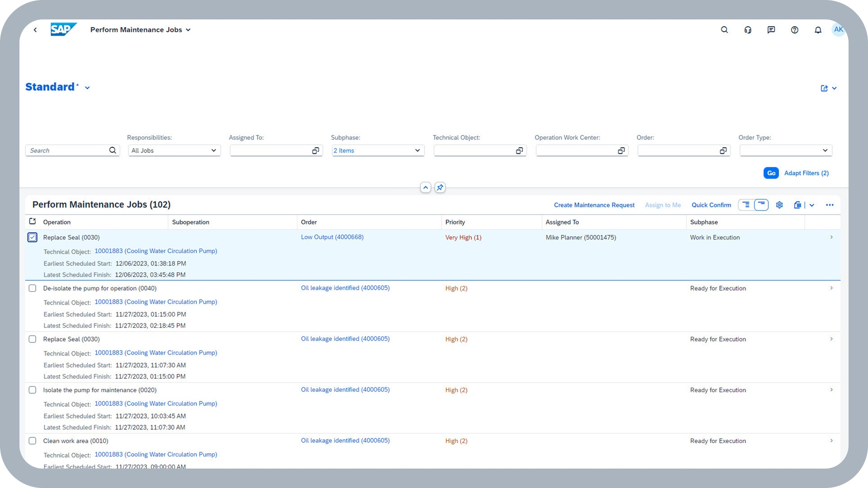Open Technical Object link in De-isolate the pump row

(x=156, y=302)
